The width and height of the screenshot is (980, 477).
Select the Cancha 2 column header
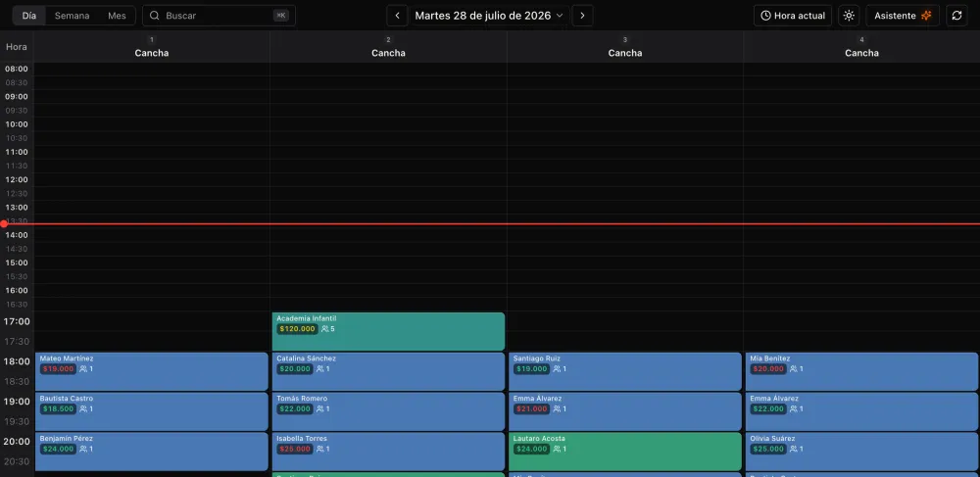coord(388,47)
